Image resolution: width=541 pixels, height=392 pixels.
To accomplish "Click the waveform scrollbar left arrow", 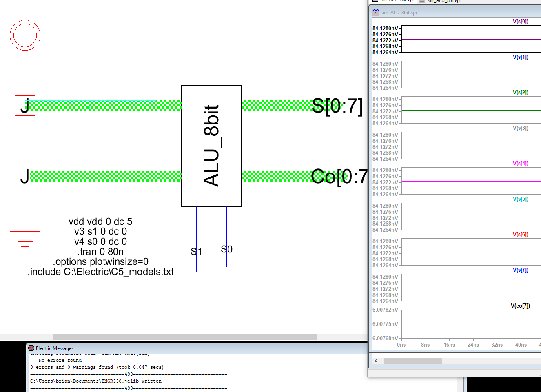I will (x=376, y=361).
